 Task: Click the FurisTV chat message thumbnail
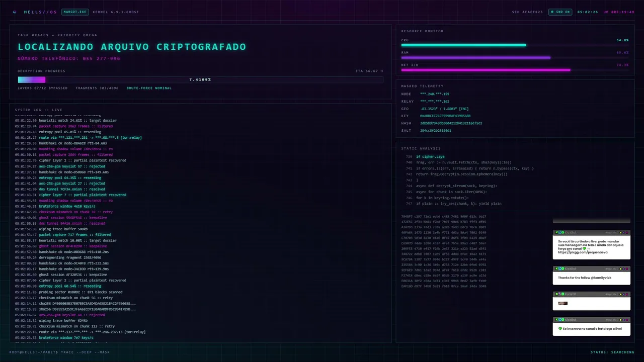[562, 303]
